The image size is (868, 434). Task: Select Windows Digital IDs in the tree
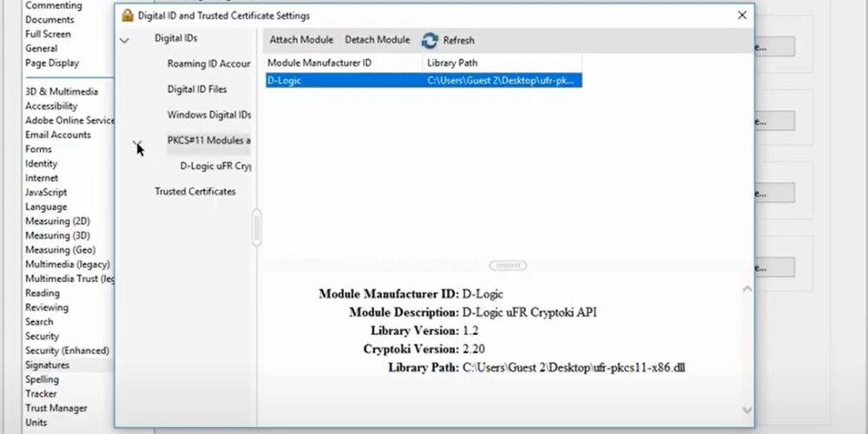(208, 115)
